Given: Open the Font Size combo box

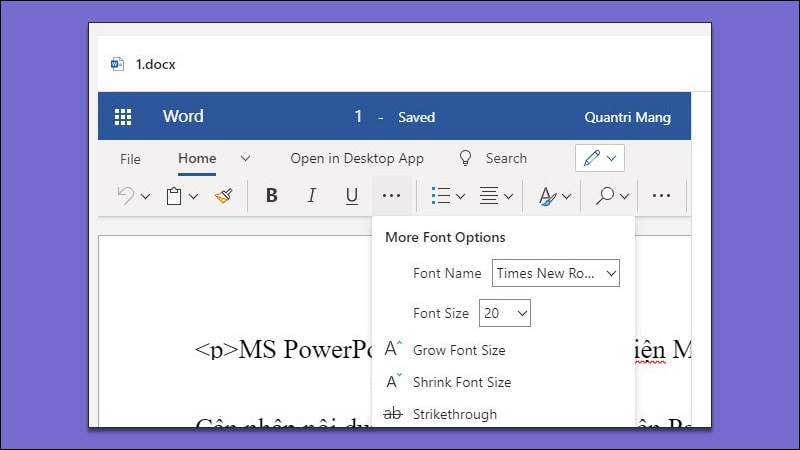Looking at the screenshot, I should 505,313.
